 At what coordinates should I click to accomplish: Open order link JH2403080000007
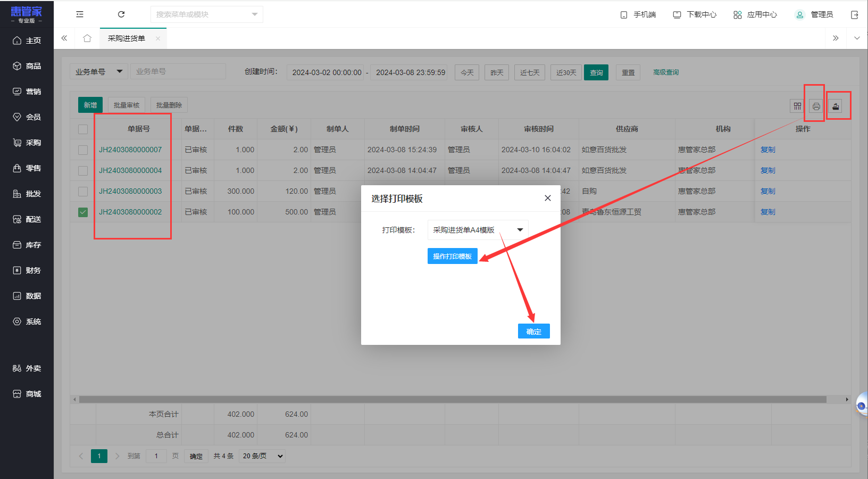pos(130,150)
